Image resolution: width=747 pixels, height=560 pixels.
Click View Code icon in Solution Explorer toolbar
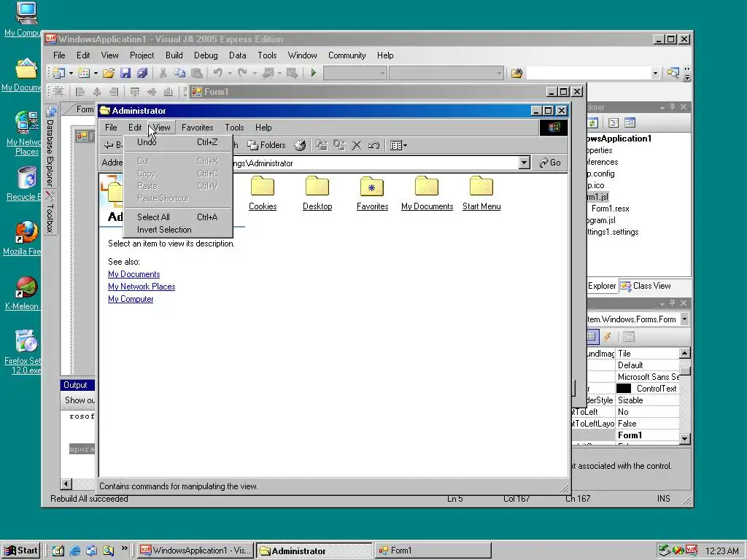pos(614,122)
